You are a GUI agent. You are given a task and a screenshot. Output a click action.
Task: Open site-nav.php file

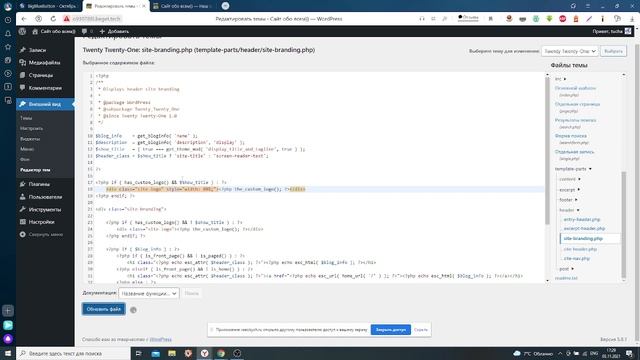coord(576,258)
